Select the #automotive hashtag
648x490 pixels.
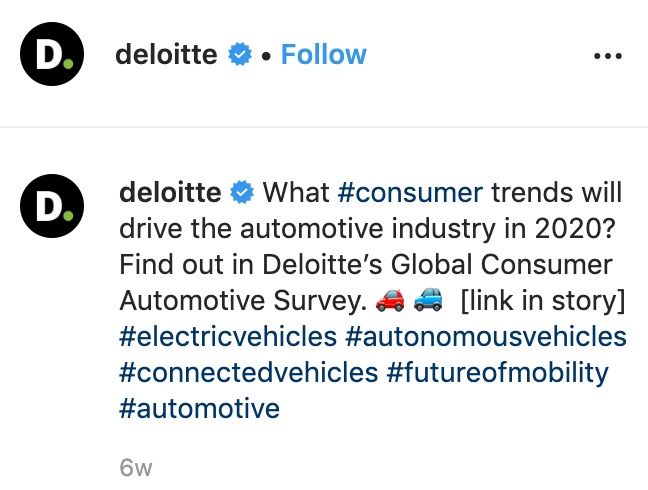[199, 408]
